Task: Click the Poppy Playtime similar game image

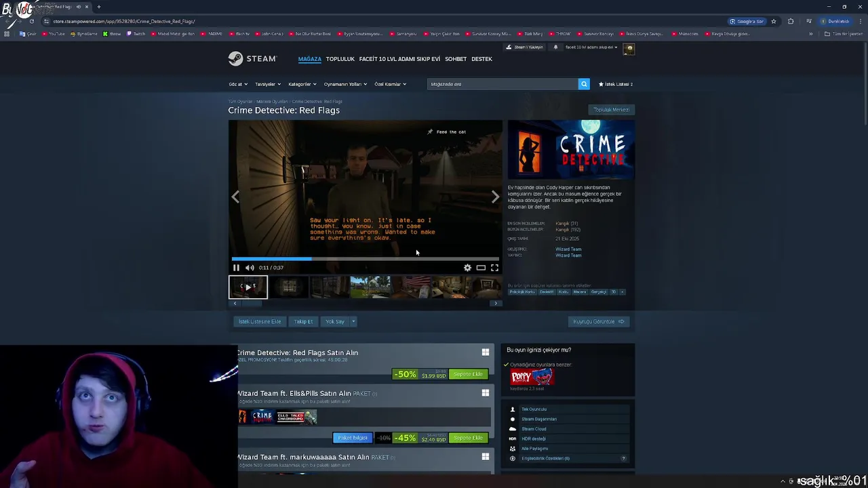Action: (x=532, y=377)
